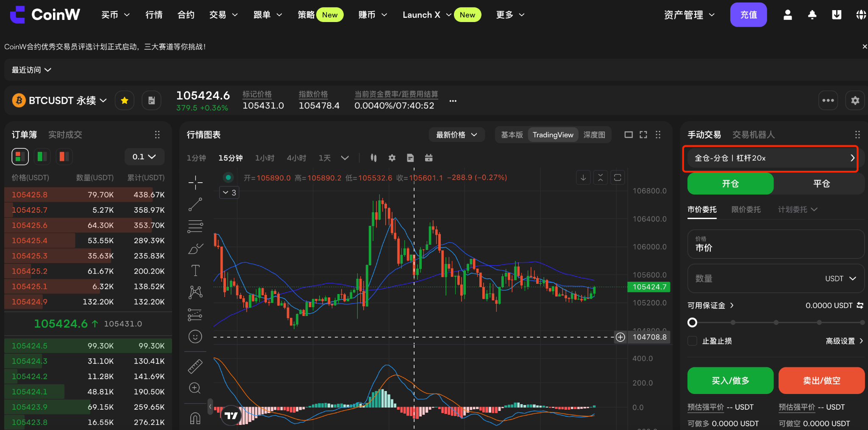This screenshot has width=868, height=430.
Task: Switch order mode to 开仓
Action: [730, 184]
